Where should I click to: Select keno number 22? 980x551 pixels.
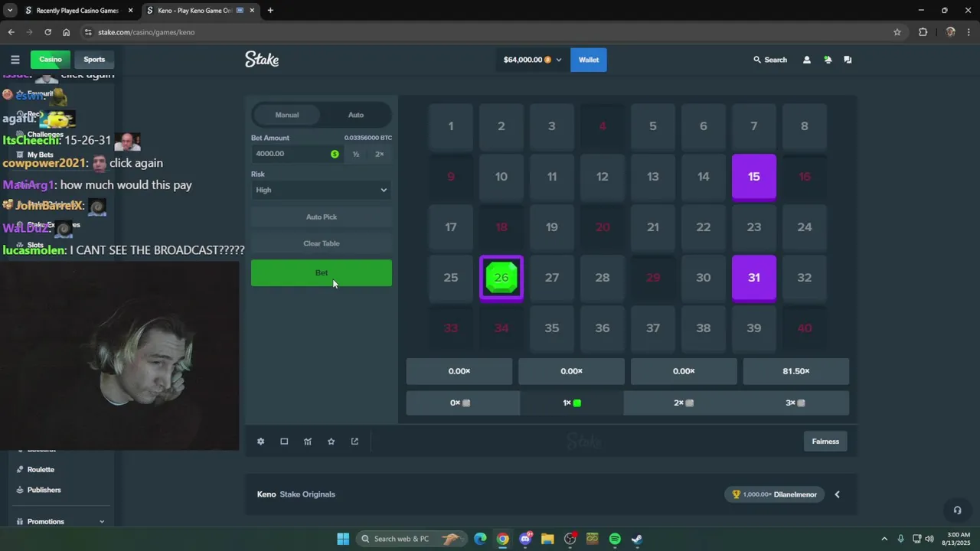(704, 227)
